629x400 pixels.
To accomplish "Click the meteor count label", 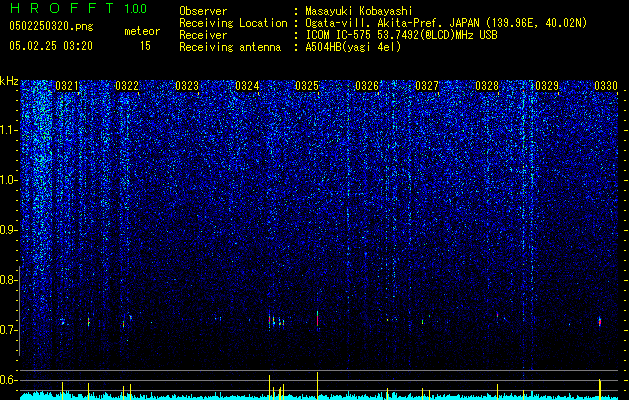I will tap(142, 31).
